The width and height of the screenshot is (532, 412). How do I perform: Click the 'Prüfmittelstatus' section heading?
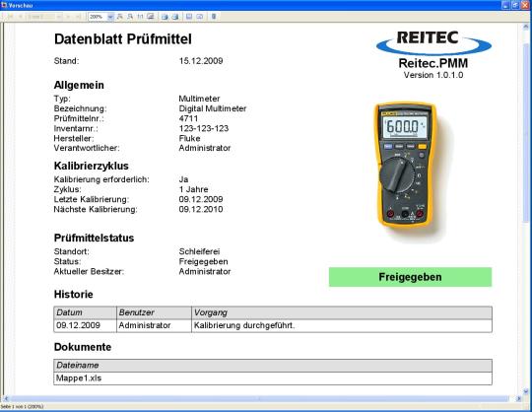94,238
